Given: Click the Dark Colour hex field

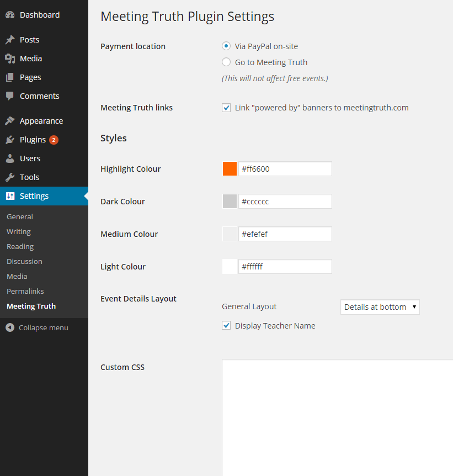Looking at the screenshot, I should 285,201.
